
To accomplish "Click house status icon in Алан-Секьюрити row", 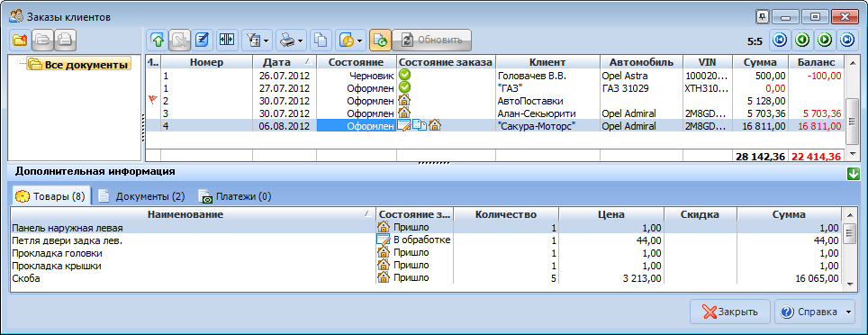I will pyautogui.click(x=404, y=113).
